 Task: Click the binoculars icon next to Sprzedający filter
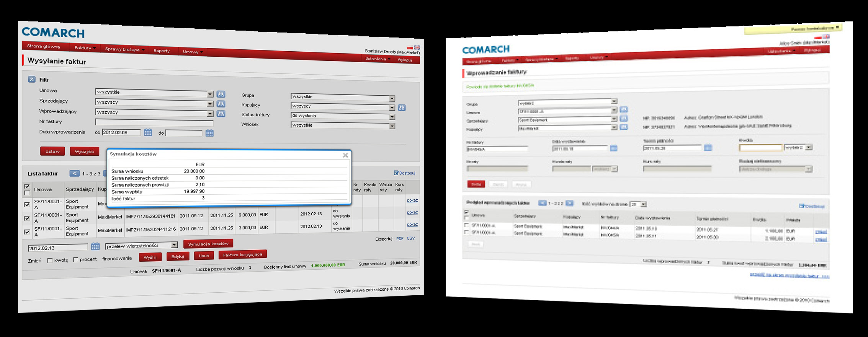(x=221, y=104)
